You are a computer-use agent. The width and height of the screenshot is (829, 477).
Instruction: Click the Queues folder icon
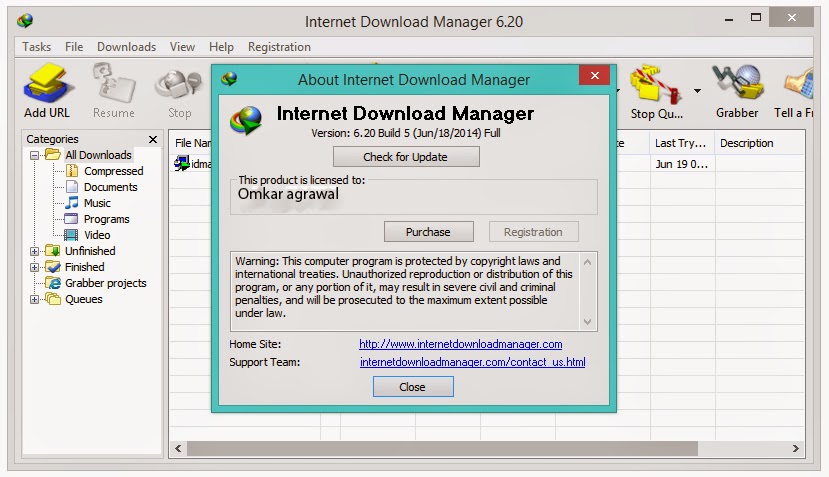click(53, 299)
